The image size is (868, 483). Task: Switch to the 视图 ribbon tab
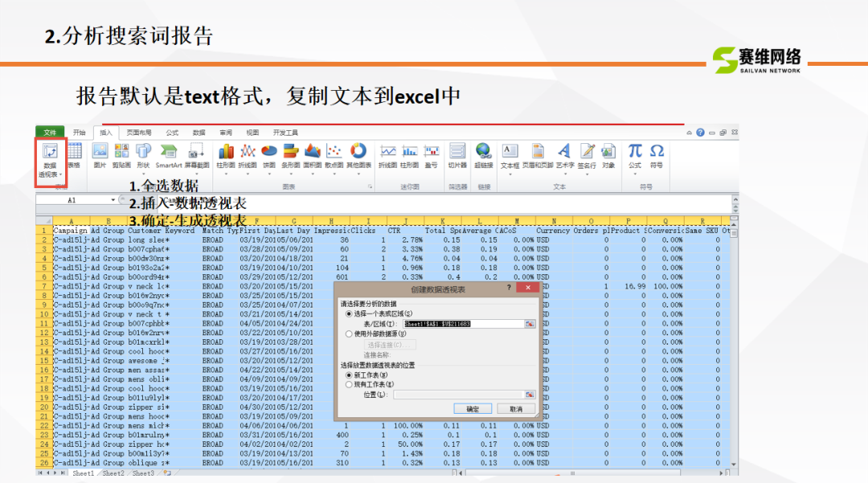coord(252,133)
